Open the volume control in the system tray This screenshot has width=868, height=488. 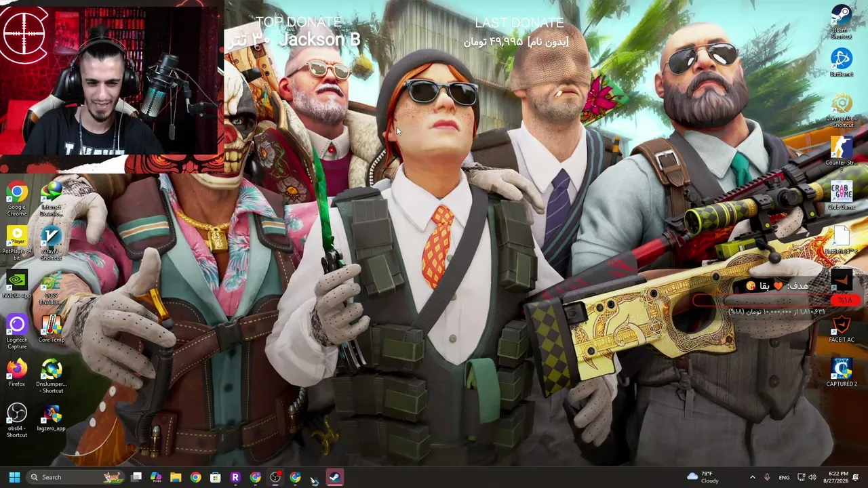click(812, 477)
